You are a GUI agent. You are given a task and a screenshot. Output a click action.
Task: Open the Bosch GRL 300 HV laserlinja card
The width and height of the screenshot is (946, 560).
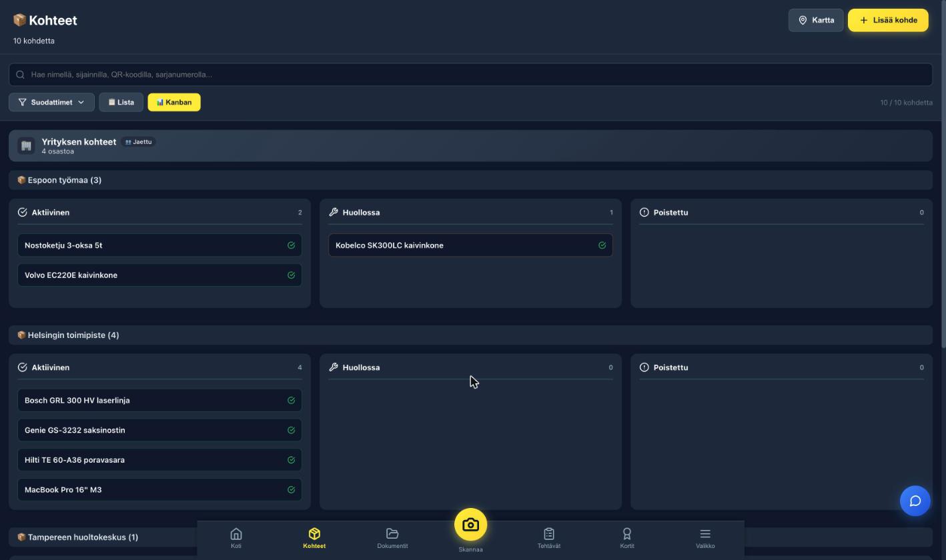point(159,401)
